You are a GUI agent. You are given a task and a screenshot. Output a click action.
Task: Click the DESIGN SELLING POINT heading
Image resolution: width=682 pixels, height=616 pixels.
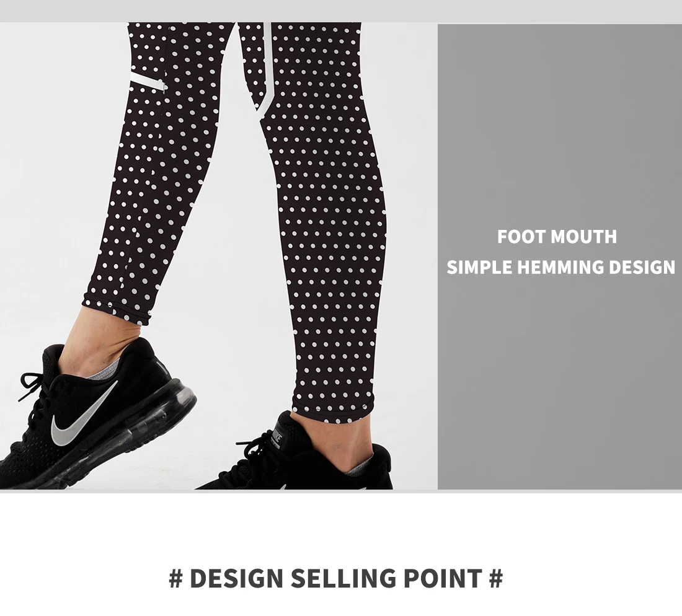[336, 579]
